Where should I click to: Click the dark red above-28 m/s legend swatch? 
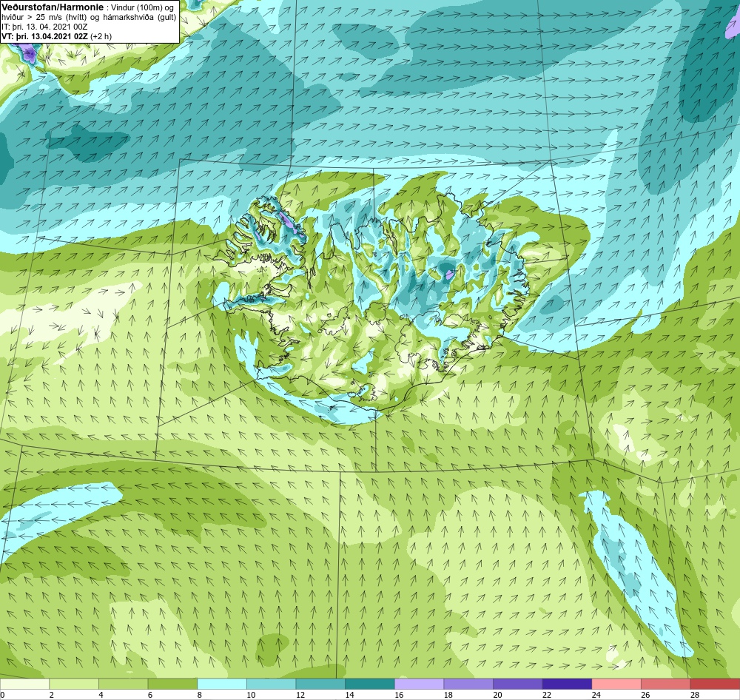[715, 684]
